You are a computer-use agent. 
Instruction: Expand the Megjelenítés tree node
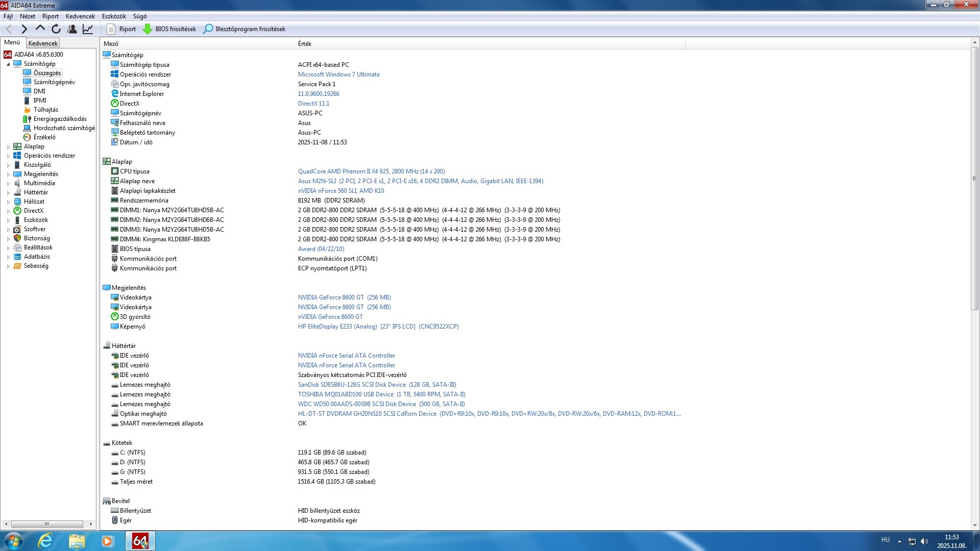(8, 174)
